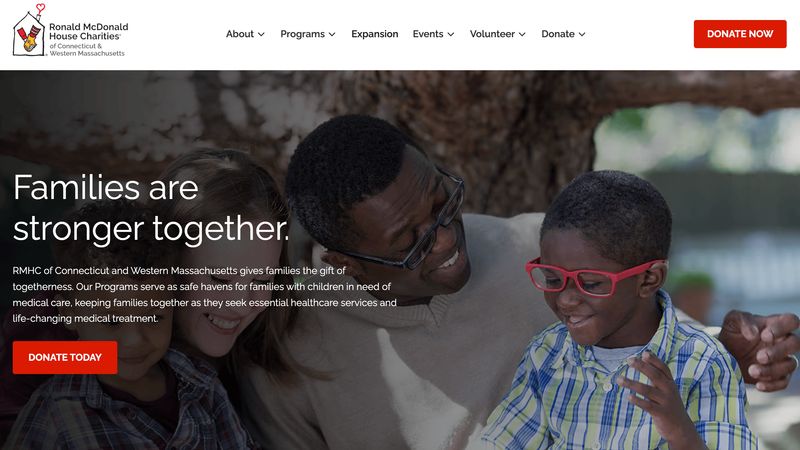Click the RMHC description paragraph text
The image size is (800, 450).
(204, 294)
